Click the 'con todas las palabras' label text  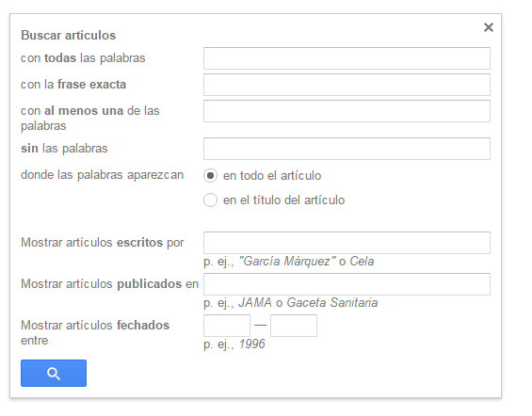click(x=83, y=58)
